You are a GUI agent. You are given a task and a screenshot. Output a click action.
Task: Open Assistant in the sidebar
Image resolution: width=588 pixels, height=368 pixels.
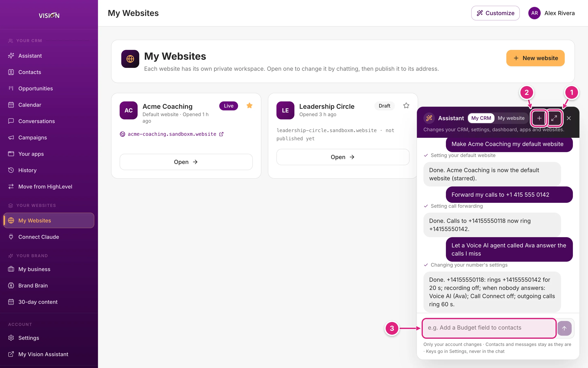click(x=49, y=56)
